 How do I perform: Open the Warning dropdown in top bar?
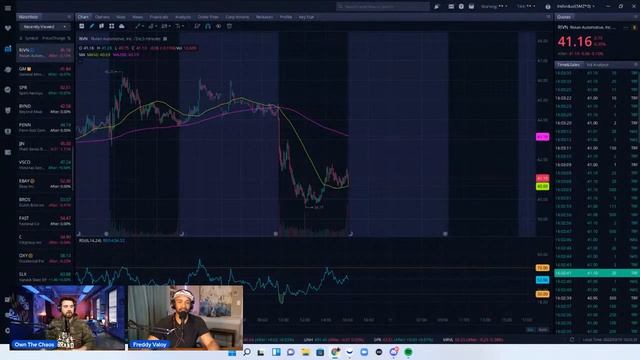coord(494,7)
